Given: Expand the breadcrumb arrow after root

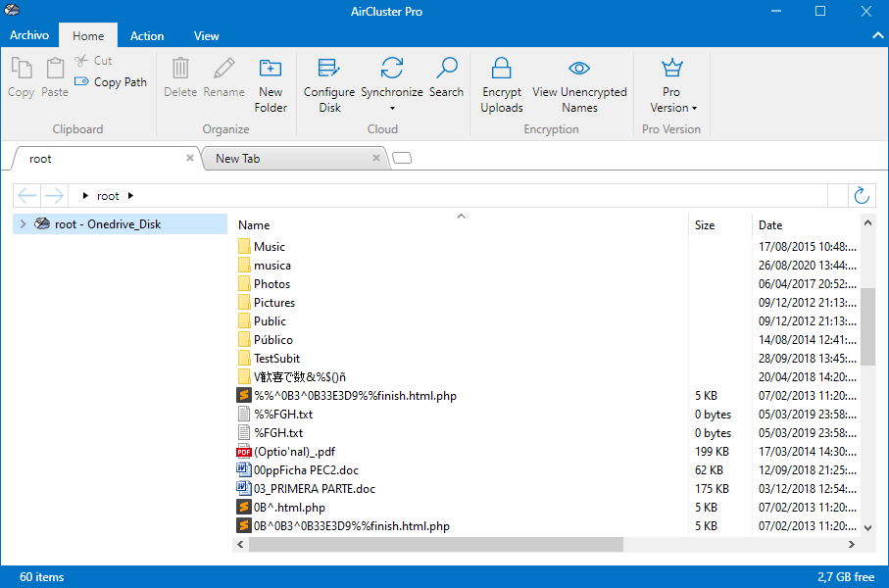Looking at the screenshot, I should coord(130,196).
